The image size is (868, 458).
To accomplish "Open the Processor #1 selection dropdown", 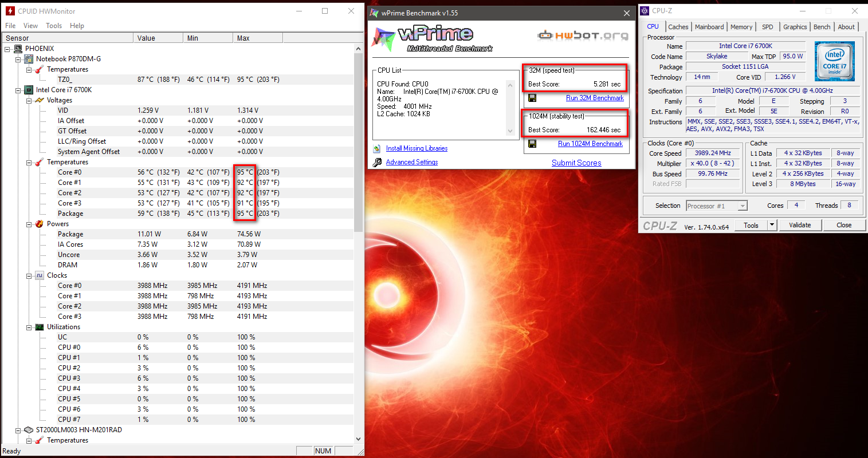I will point(743,206).
